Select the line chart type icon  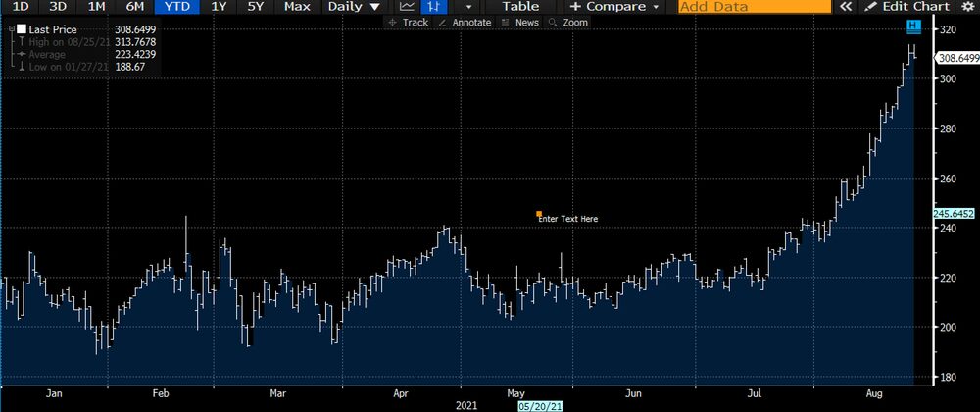(x=407, y=7)
